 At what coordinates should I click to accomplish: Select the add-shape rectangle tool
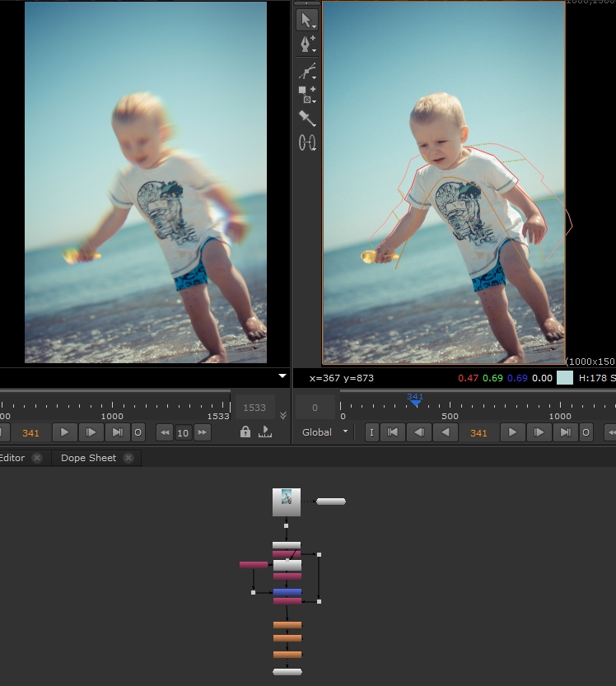pos(306,94)
